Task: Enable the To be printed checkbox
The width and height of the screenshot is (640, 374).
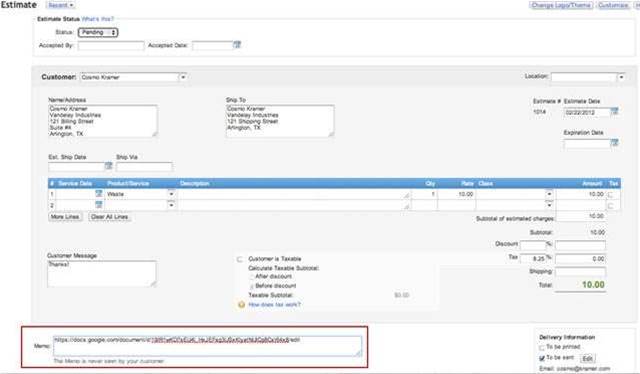Action: click(x=542, y=347)
